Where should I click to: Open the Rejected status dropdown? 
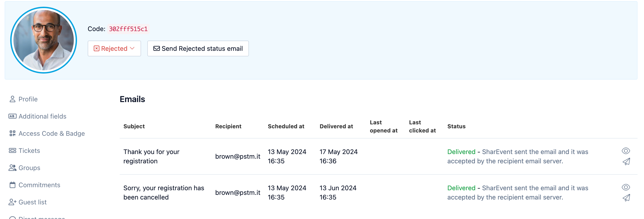click(114, 48)
